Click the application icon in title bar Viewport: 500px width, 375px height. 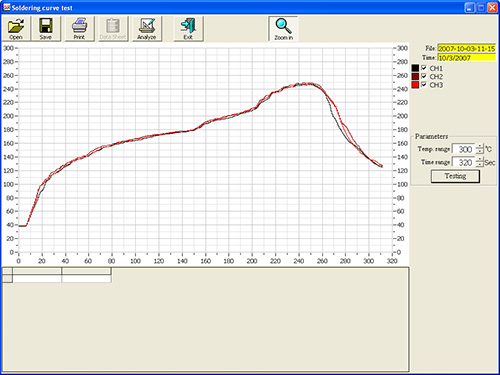(x=7, y=7)
